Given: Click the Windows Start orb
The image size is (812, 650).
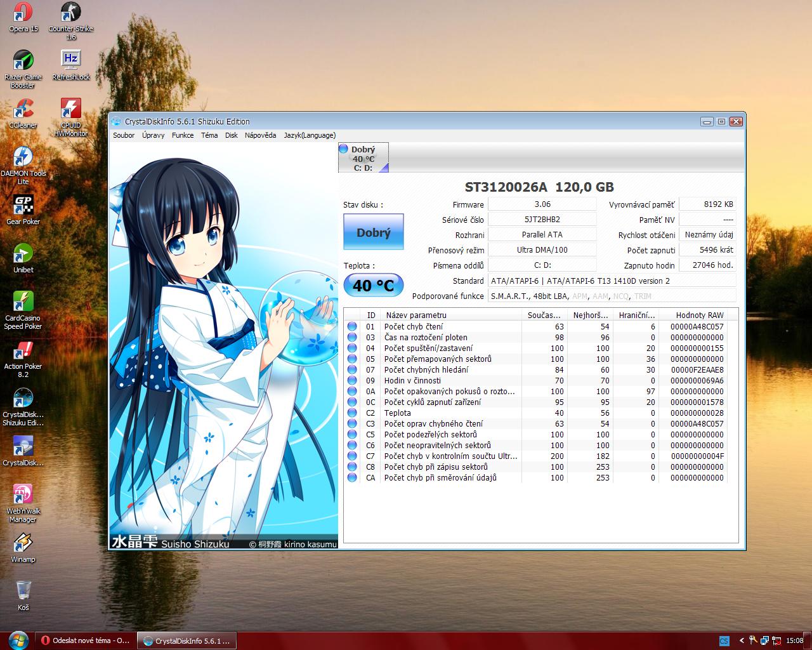Looking at the screenshot, I should click(17, 640).
